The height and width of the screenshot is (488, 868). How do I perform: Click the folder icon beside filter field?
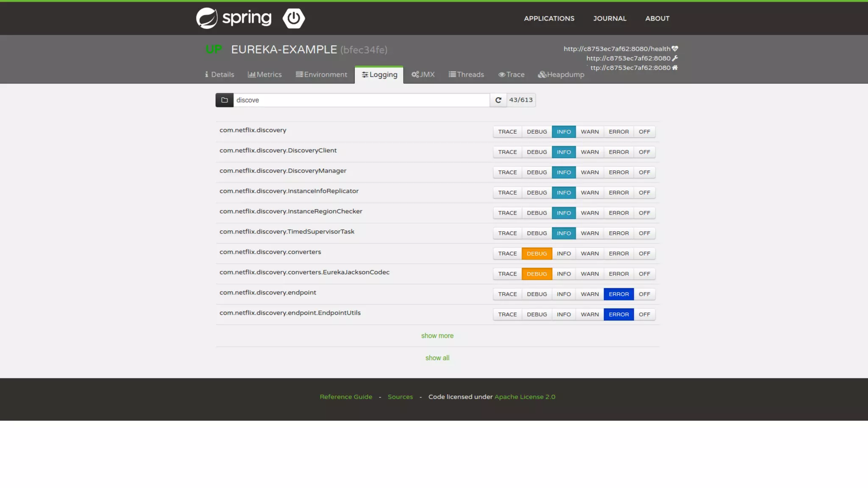(x=224, y=100)
